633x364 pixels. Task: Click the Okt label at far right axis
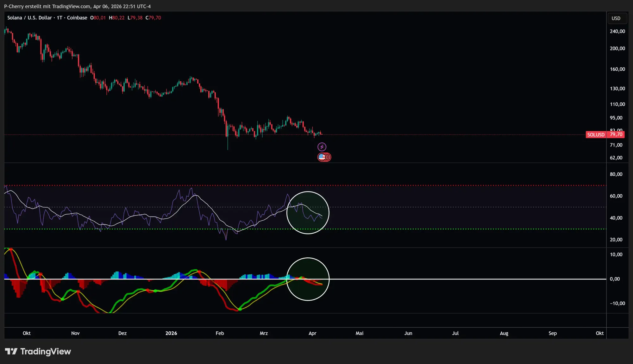coord(599,333)
